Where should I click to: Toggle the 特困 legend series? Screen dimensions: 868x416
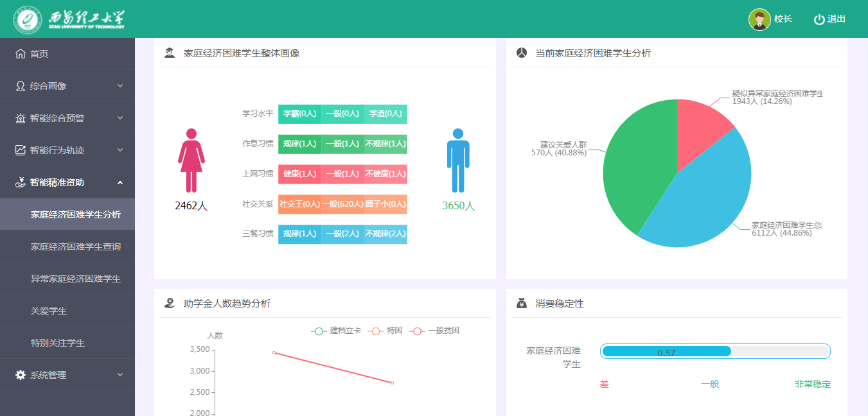coord(385,331)
